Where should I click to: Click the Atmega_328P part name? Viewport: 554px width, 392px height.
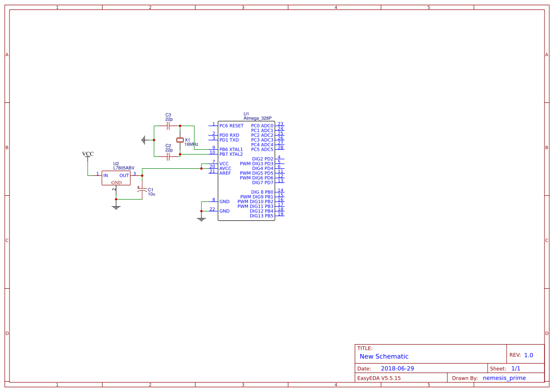coord(257,119)
